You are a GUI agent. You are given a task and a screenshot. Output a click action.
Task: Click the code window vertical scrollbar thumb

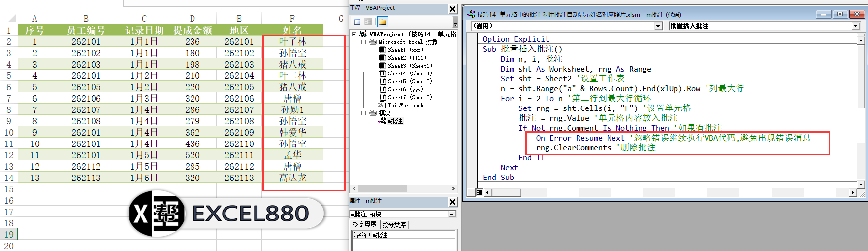point(861,76)
